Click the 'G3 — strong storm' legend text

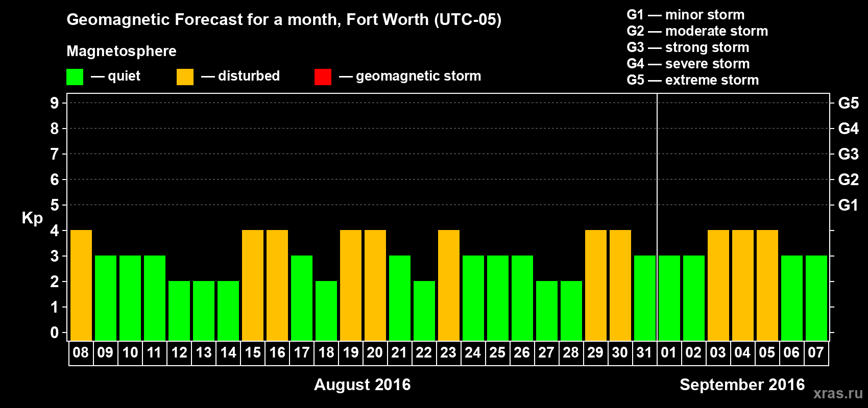[x=688, y=47]
